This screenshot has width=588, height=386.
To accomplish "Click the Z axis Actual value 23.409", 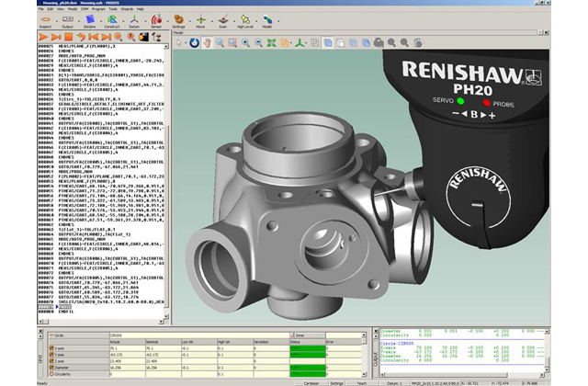I will click(x=127, y=361).
